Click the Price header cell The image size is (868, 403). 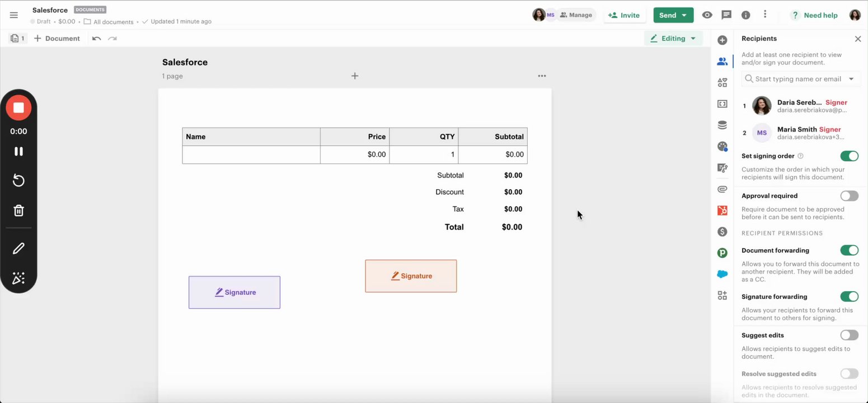(355, 137)
